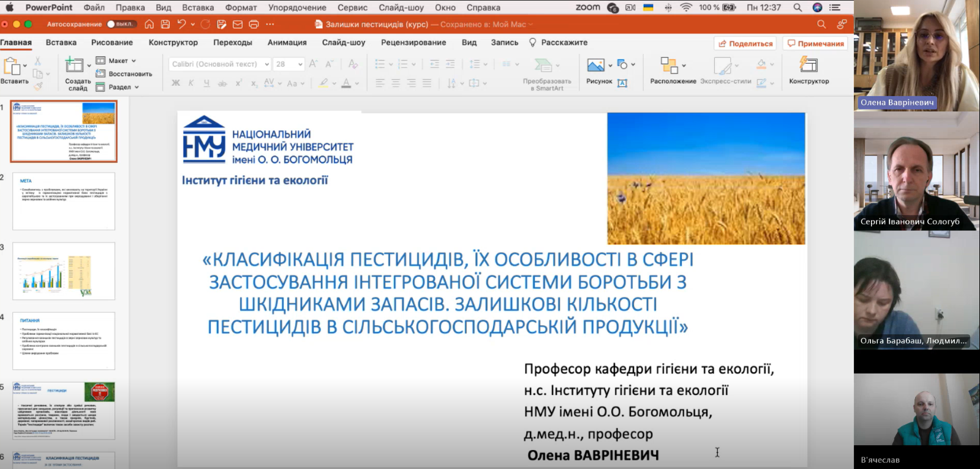Click the Spotlight search icon in menu bar

coord(797,7)
